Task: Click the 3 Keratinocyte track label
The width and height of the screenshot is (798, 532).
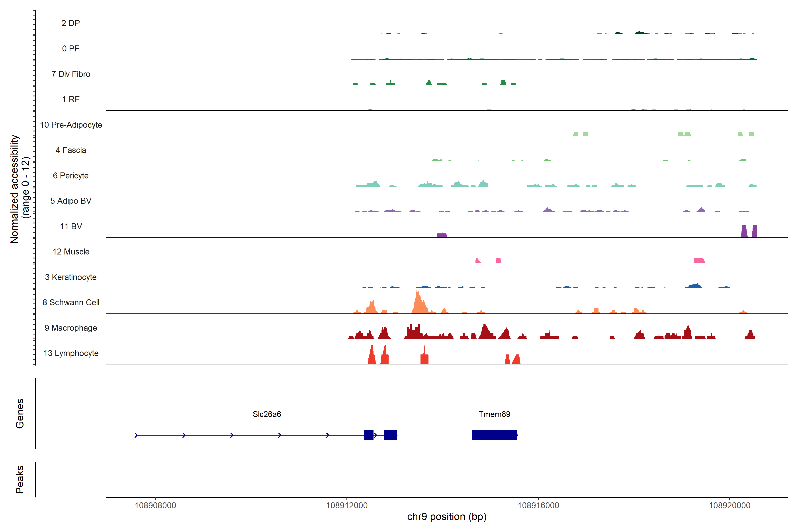Action: click(x=70, y=277)
